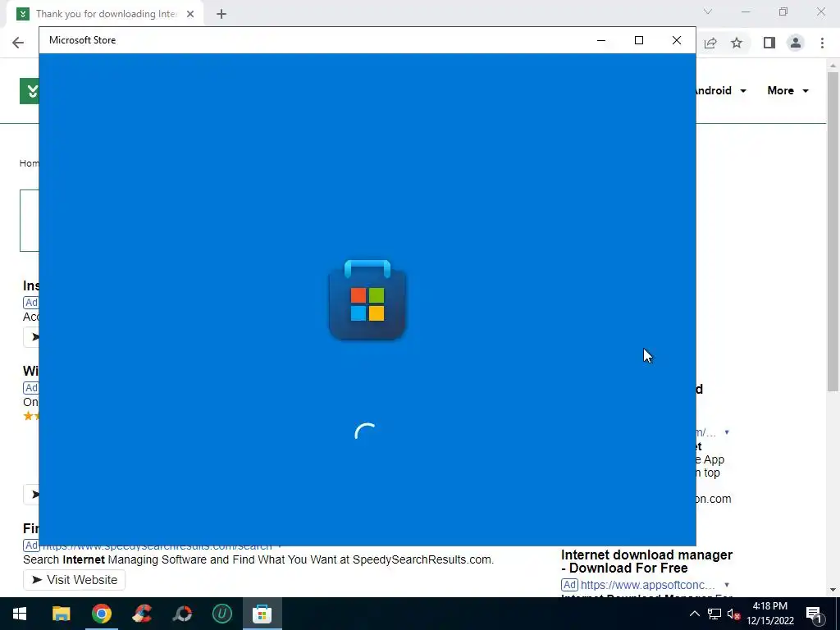Screen dimensions: 840x630
Task: Open the red circular-arrow app in the taskbar
Action: 182,614
